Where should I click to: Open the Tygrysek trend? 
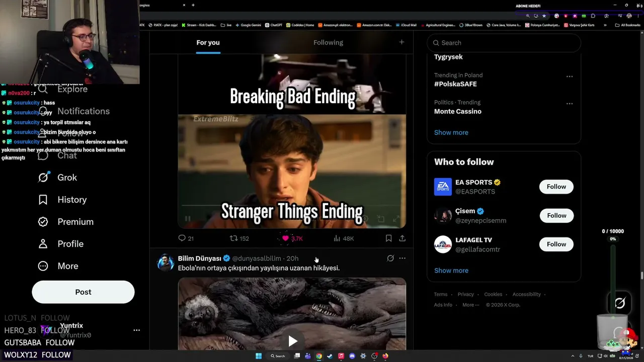pyautogui.click(x=448, y=57)
